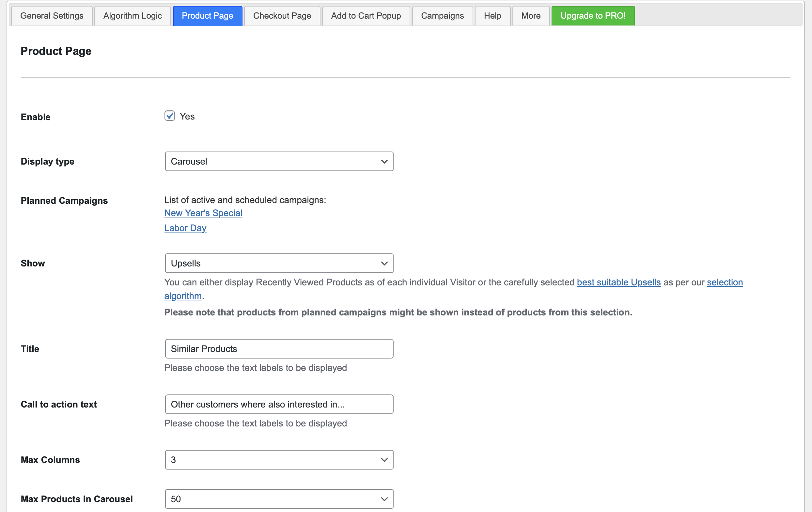Image resolution: width=812 pixels, height=512 pixels.
Task: Expand the Show Upsells dropdown
Action: coord(279,263)
